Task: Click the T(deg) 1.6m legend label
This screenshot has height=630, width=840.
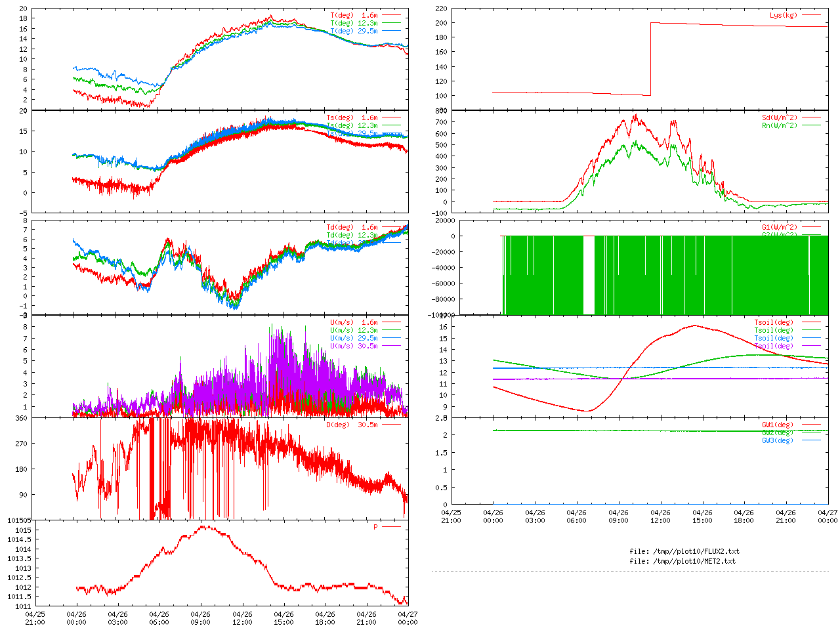Action: 354,15
